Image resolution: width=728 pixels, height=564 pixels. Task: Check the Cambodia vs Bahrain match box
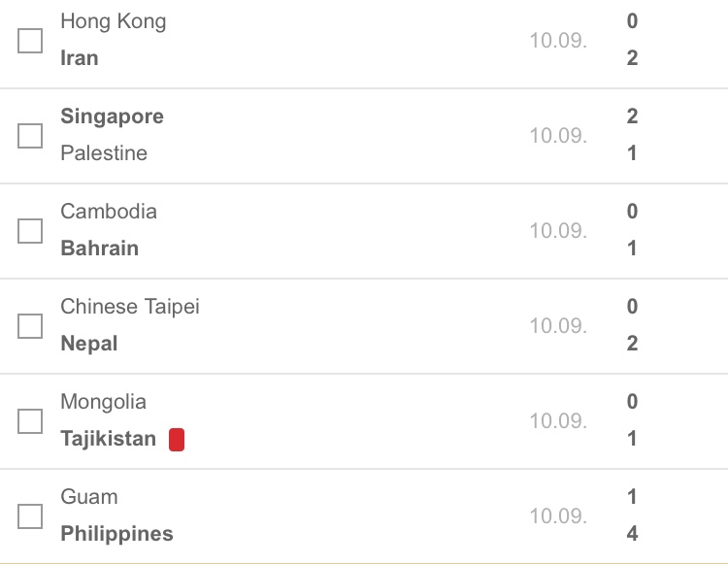pyautogui.click(x=30, y=231)
